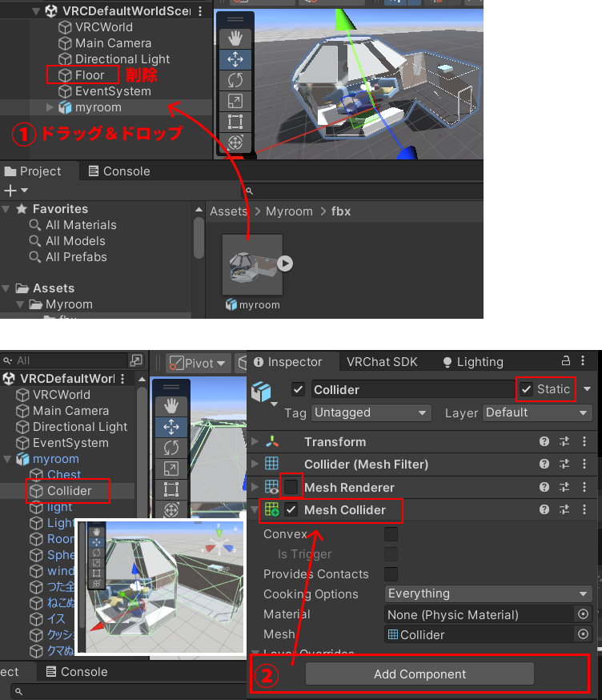Check the Provides Contacts option
The height and width of the screenshot is (700, 602).
pos(391,573)
